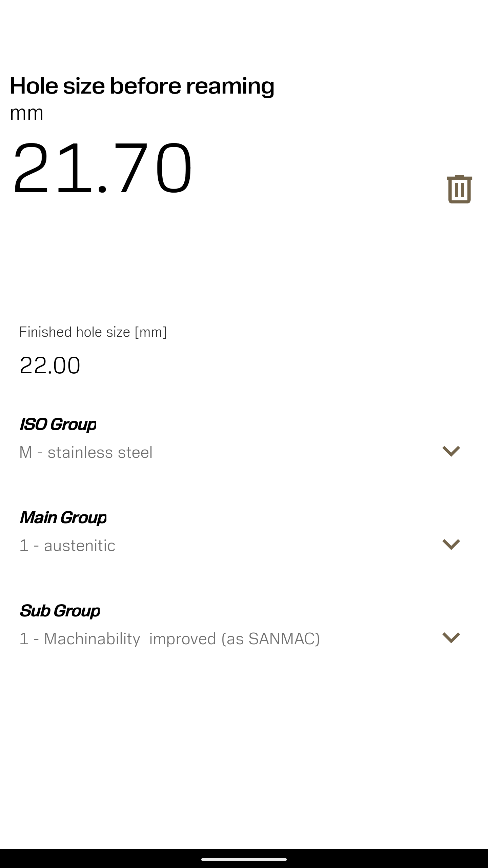This screenshot has width=488, height=868.
Task: Change SANMAC subgroup via its row arrow
Action: 451,638
